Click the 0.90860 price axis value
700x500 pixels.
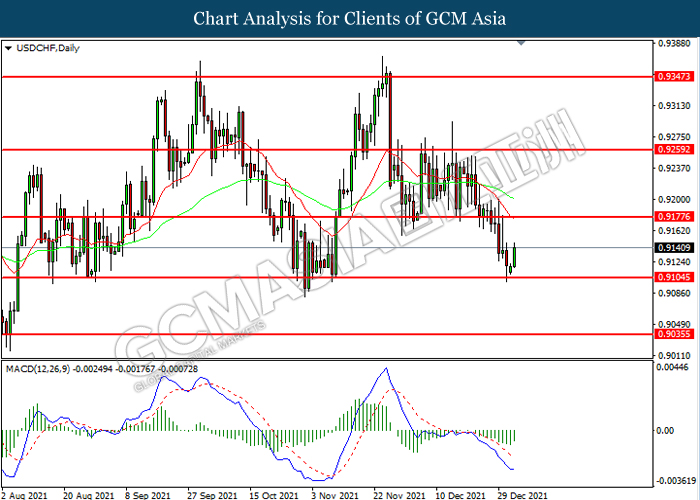point(675,293)
